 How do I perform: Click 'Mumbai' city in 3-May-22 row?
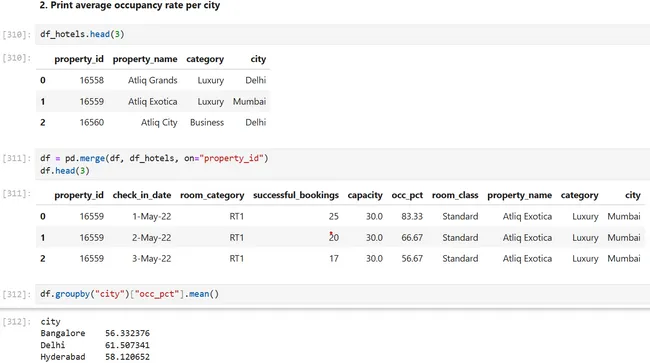click(x=624, y=259)
